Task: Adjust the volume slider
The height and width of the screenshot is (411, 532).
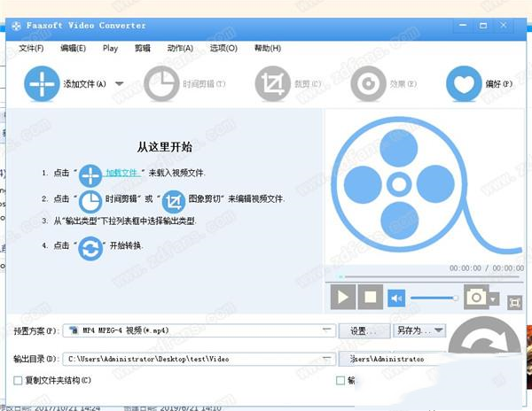Action: (x=434, y=299)
